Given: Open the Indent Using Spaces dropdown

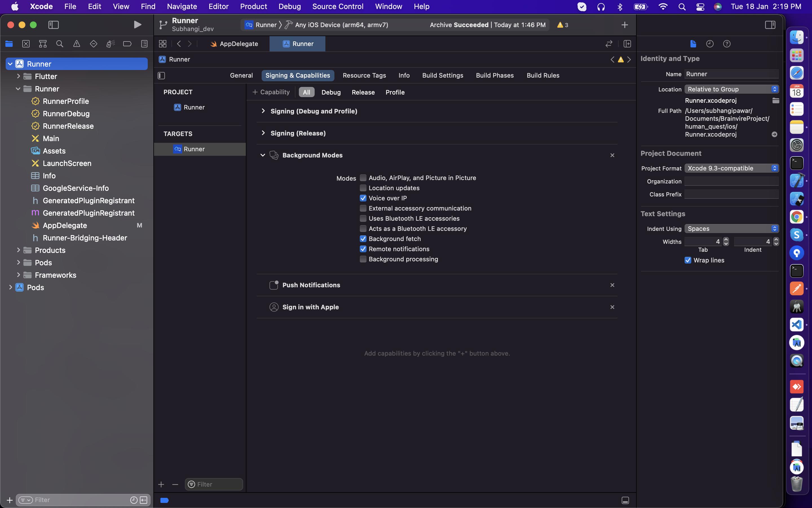Looking at the screenshot, I should tap(731, 229).
